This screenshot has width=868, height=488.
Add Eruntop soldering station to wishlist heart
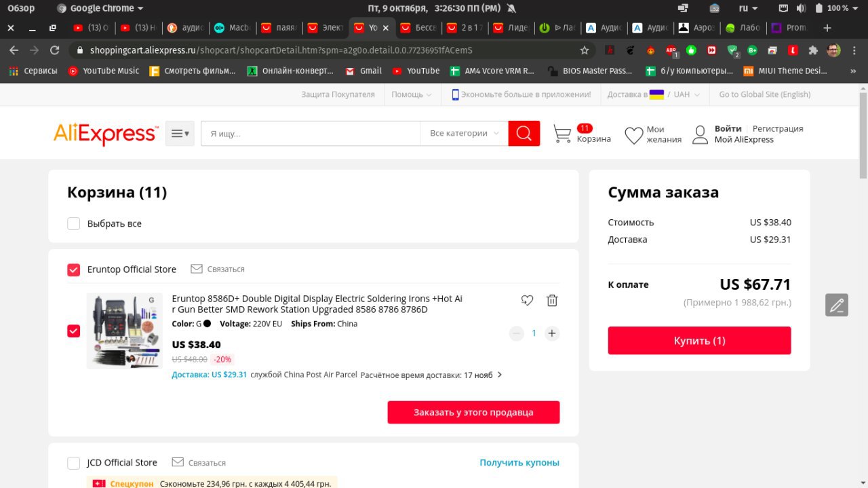(x=527, y=300)
